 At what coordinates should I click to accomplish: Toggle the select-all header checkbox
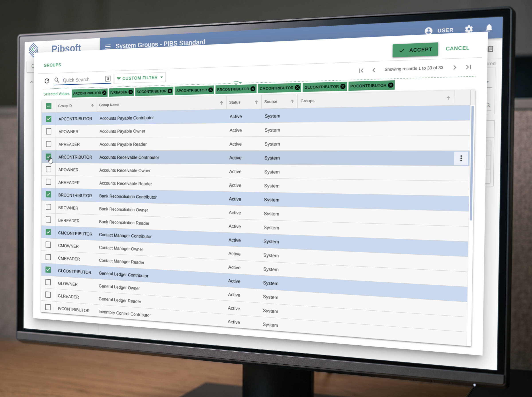49,106
